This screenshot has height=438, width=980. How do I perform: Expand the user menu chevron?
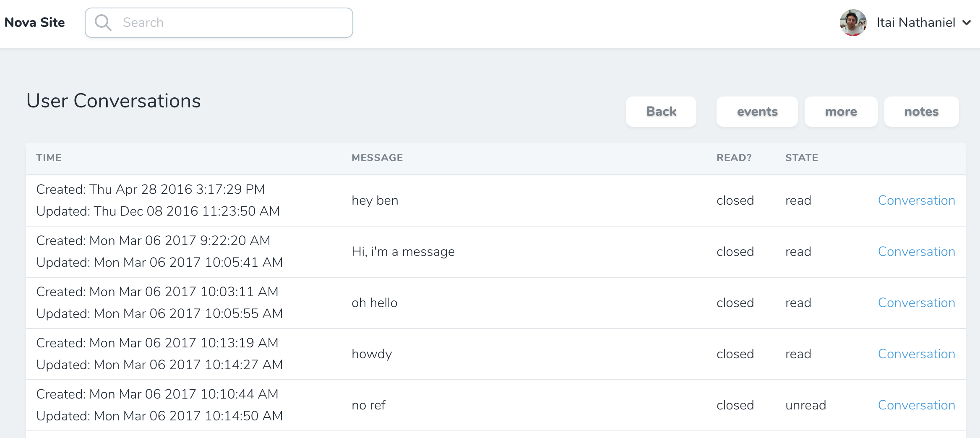pos(967,23)
